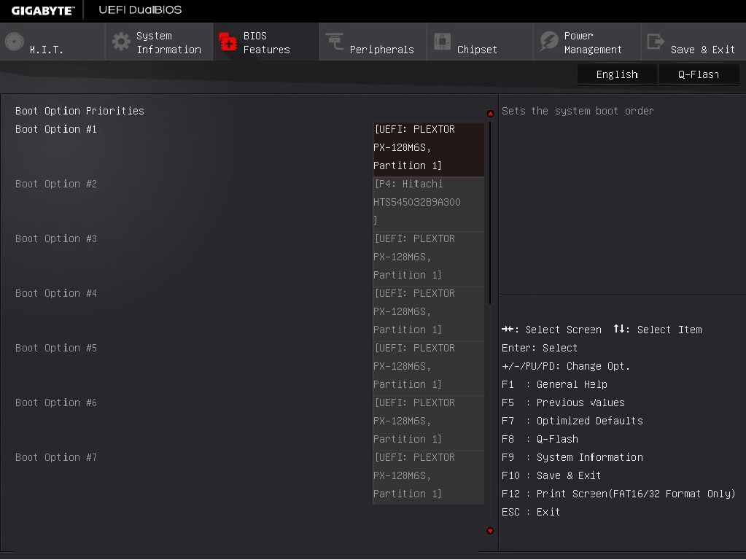This screenshot has height=560, width=746.
Task: Click the Peripherals connector icon
Action: (335, 42)
